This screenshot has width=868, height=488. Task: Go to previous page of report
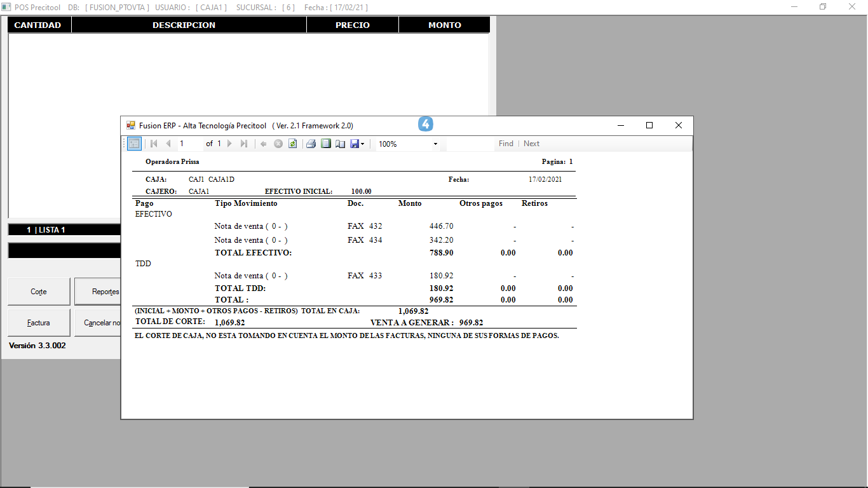[168, 144]
